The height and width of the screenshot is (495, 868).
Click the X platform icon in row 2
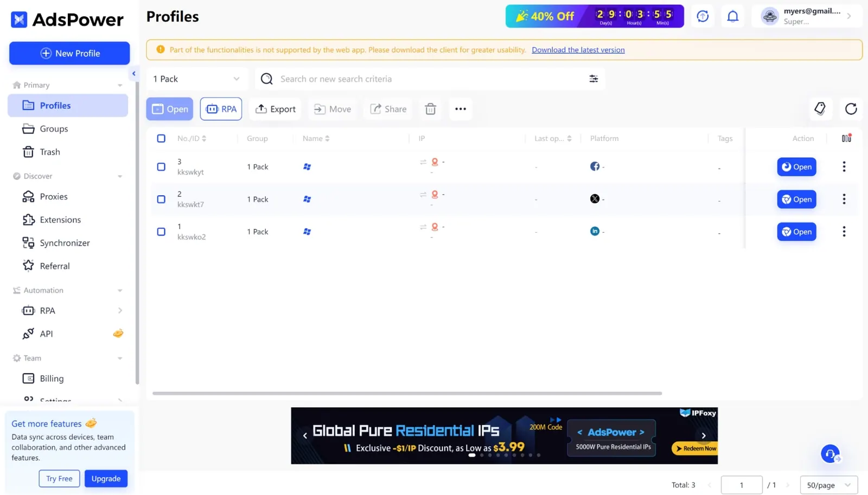click(x=595, y=199)
